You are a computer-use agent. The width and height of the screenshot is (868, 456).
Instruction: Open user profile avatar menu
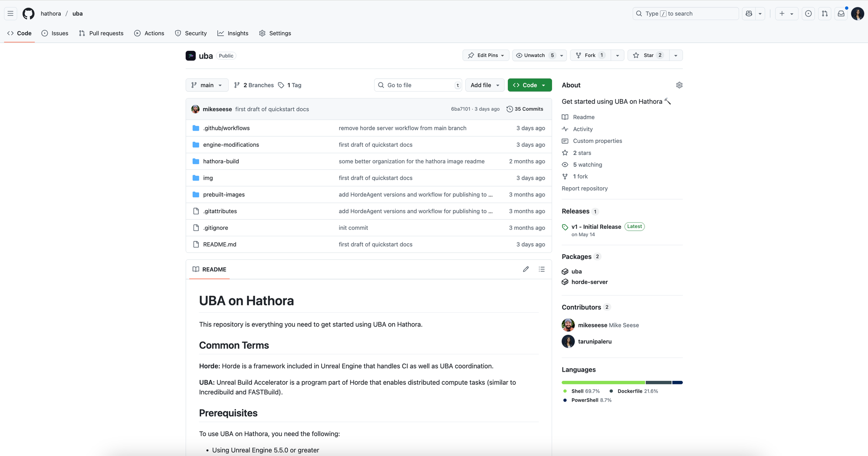858,13
